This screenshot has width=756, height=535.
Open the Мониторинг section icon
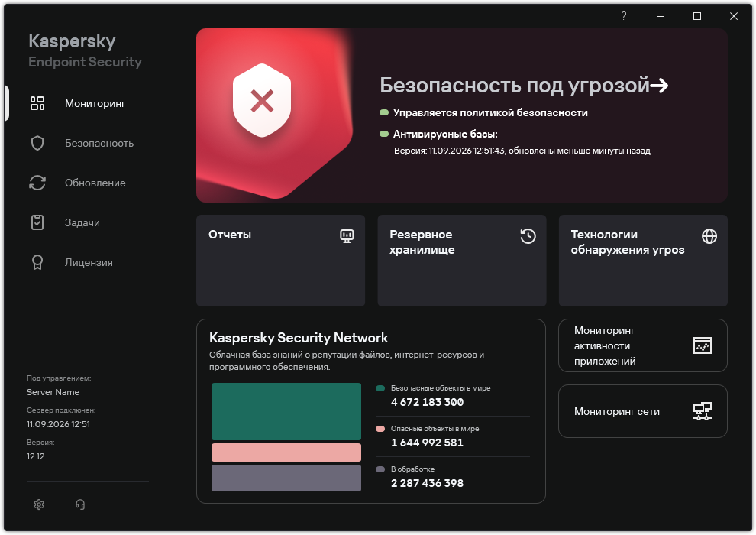(x=37, y=103)
